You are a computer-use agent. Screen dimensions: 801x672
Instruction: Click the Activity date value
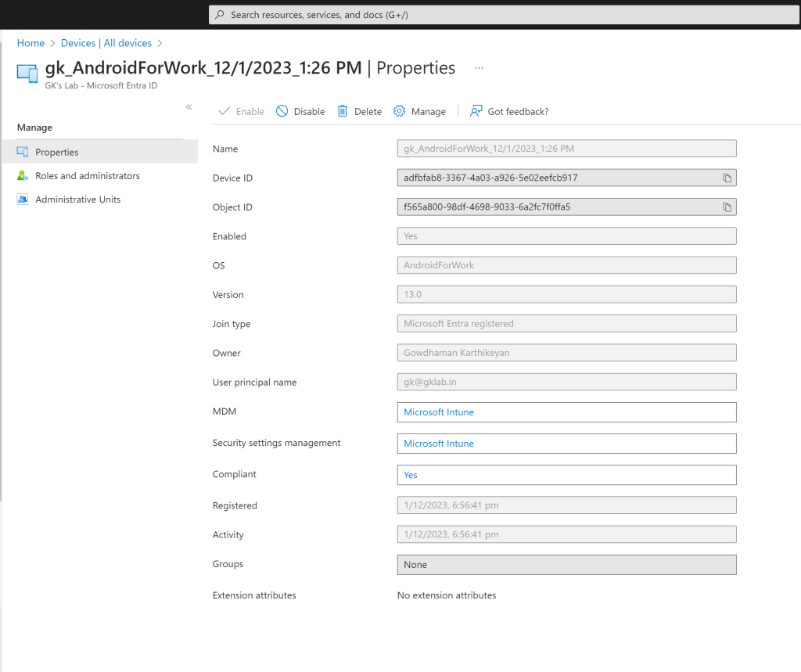(451, 534)
